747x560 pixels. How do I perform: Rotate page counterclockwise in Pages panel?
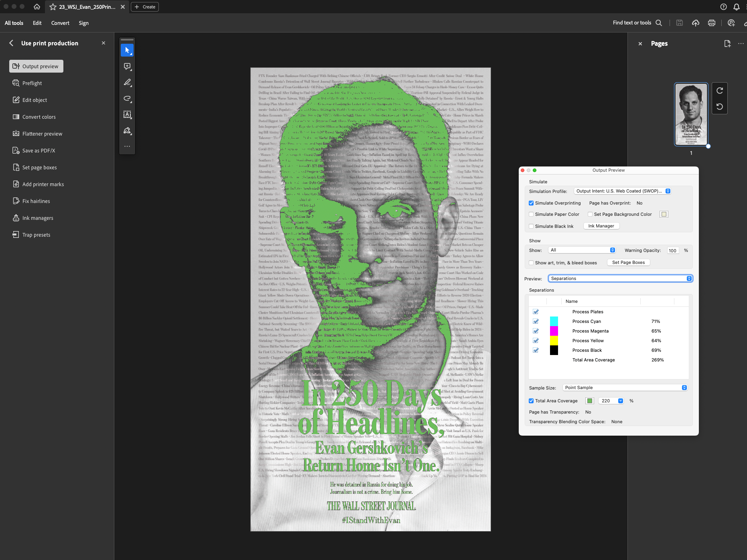720,107
